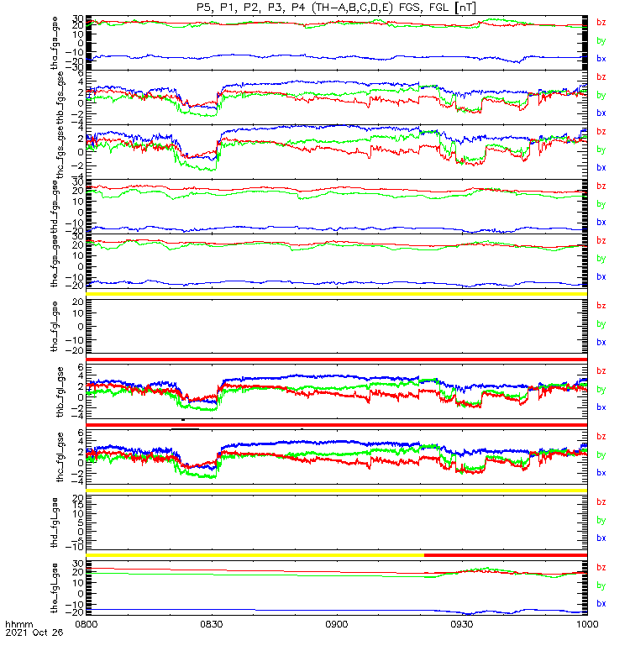
Task: Click the by legend of the_fgl_gse panel
Action: (x=601, y=585)
